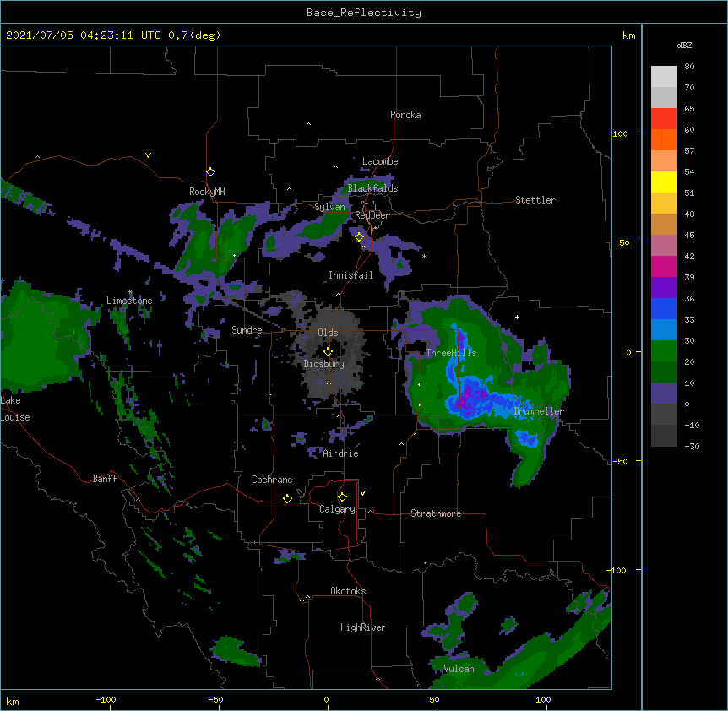Screen dimensions: 728x711
Task: Click the yellow diamond marker below Cochrane
Action: pyautogui.click(x=287, y=498)
